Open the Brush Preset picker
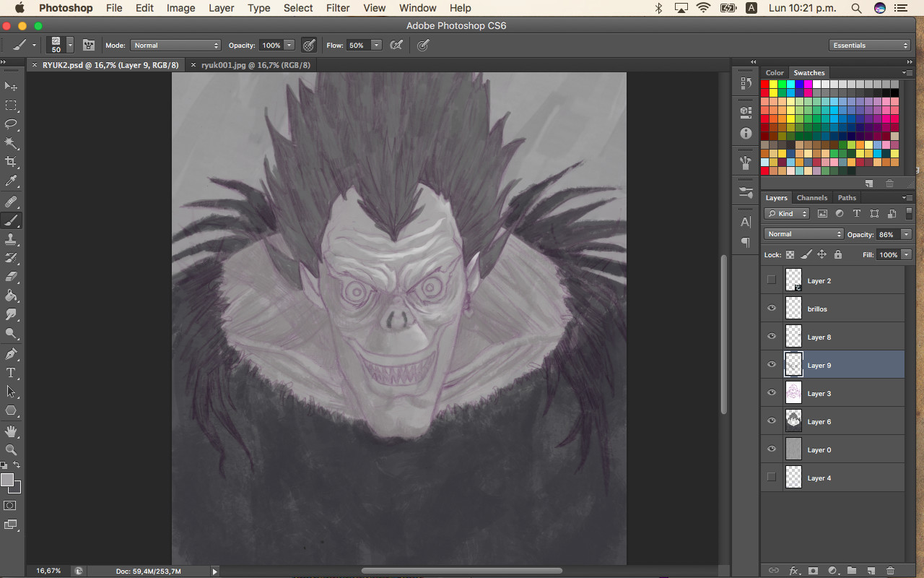Screen dimensions: 924x578 (70, 45)
